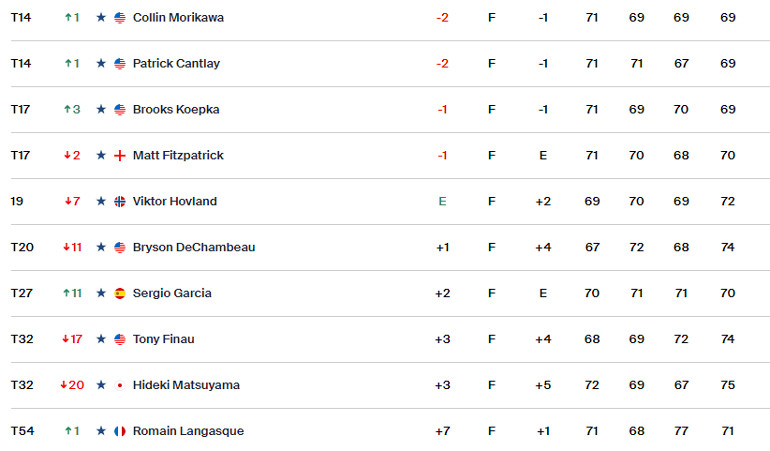Toggle favorite star for Brooks Koepka
770x451 pixels.
tap(101, 110)
